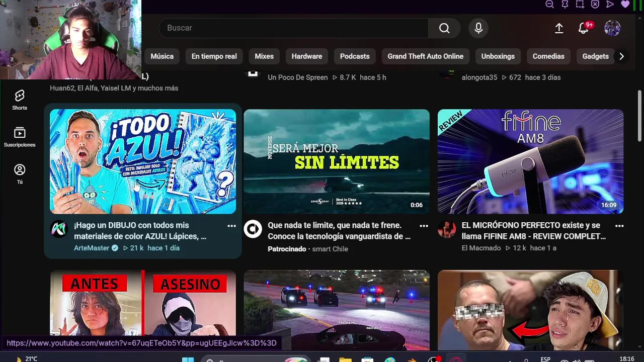Open title EL MICRÓFONO PERFECTO existe
Viewport: 644px width, 362px height.
533,231
